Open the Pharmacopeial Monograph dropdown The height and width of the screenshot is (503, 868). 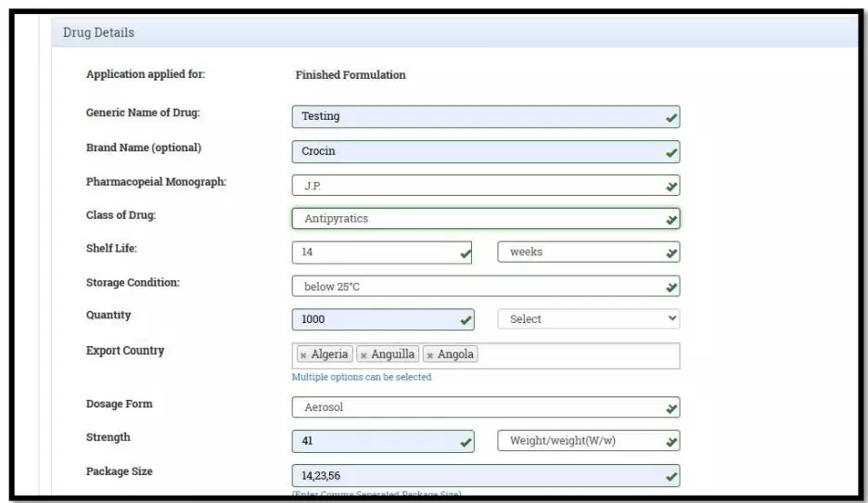pos(485,186)
